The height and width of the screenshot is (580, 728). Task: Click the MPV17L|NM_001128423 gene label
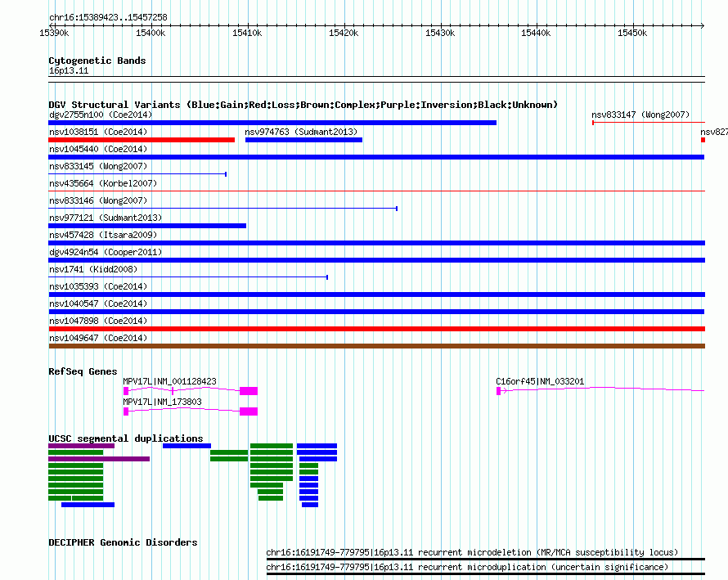pyautogui.click(x=169, y=381)
